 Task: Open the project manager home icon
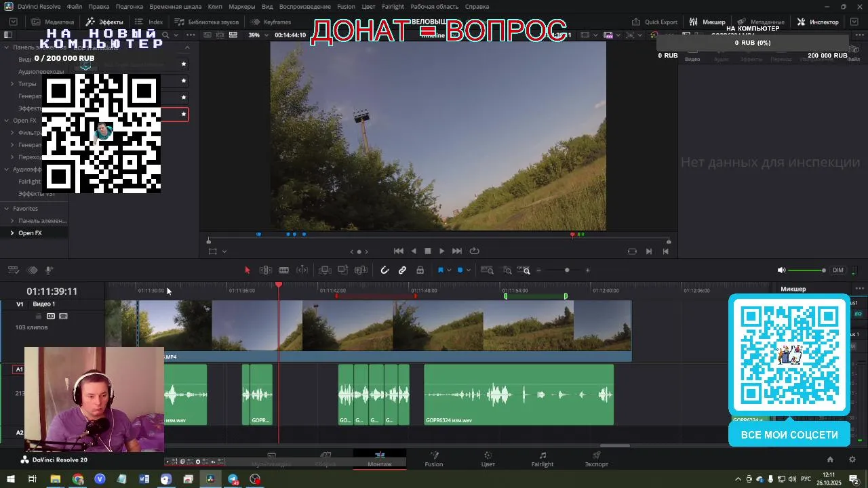coord(830,460)
